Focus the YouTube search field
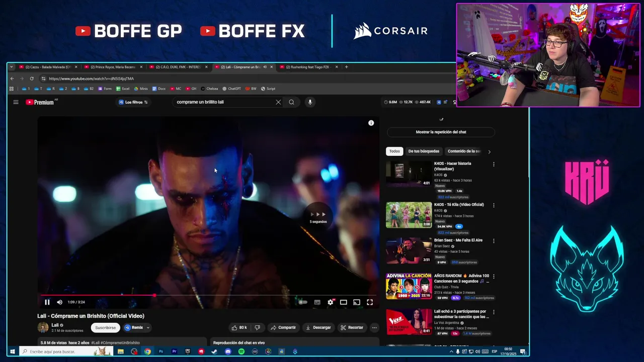Screen dimensions: 644x362 [224, 102]
